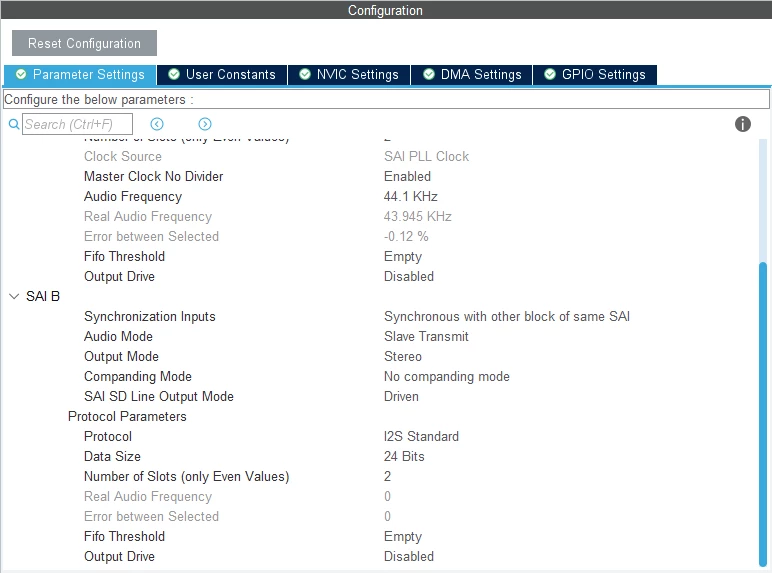Screen dimensions: 772x573
Task: Collapse the SAI B section
Action: tap(14, 296)
